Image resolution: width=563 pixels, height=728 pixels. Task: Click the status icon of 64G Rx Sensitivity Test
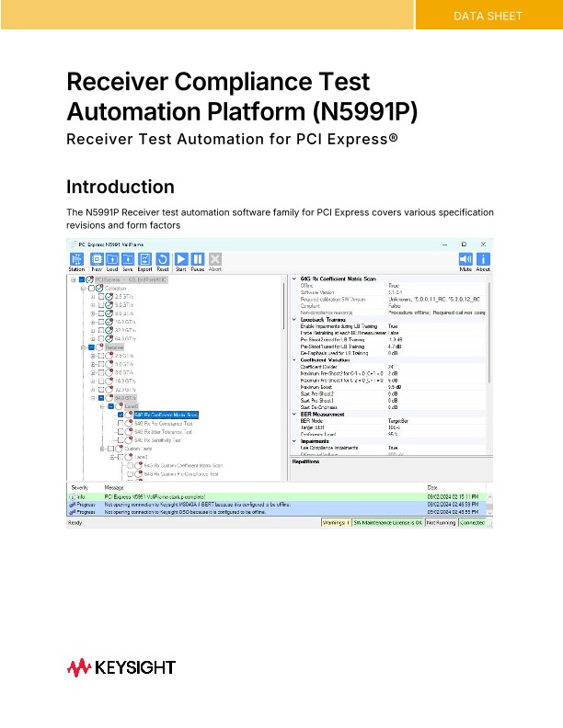[x=129, y=440]
